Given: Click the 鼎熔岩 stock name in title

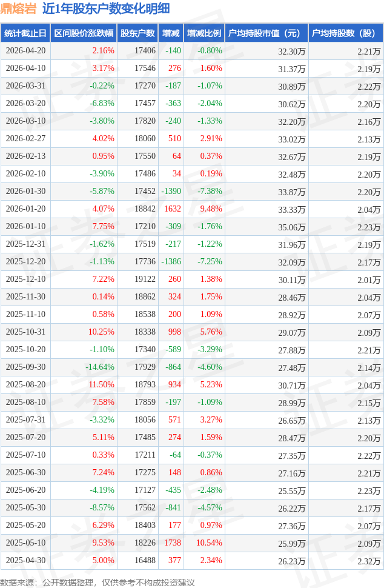Looking at the screenshot, I should pos(19,8).
